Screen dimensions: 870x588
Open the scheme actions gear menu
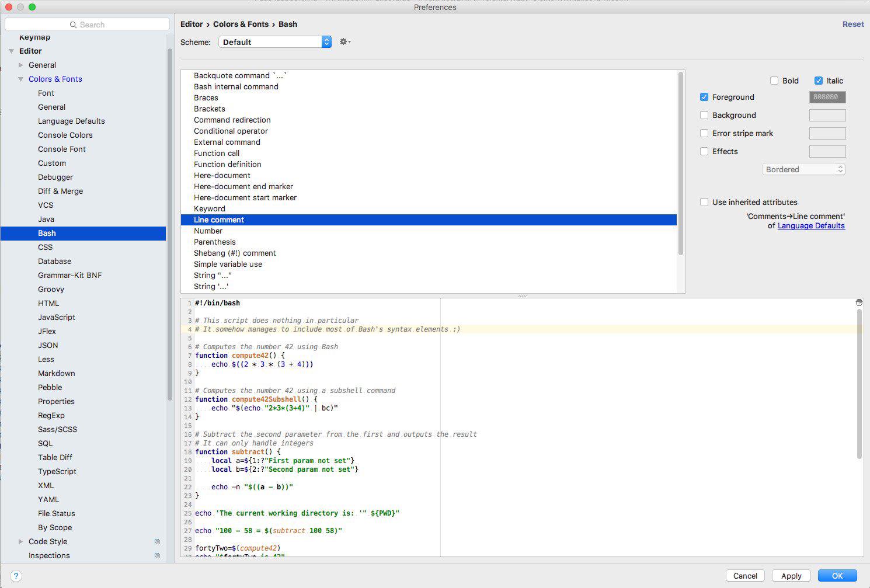click(344, 42)
